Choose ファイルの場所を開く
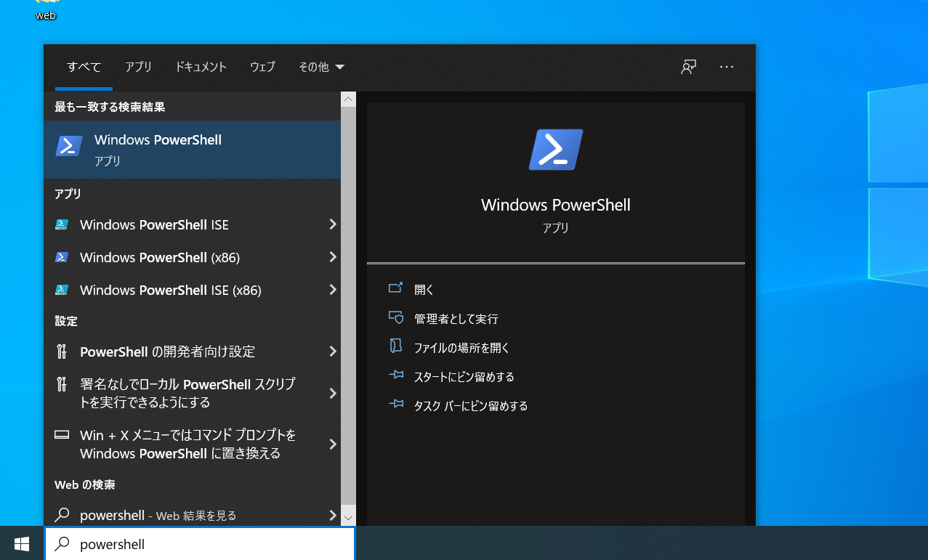928x560 pixels. (x=461, y=347)
